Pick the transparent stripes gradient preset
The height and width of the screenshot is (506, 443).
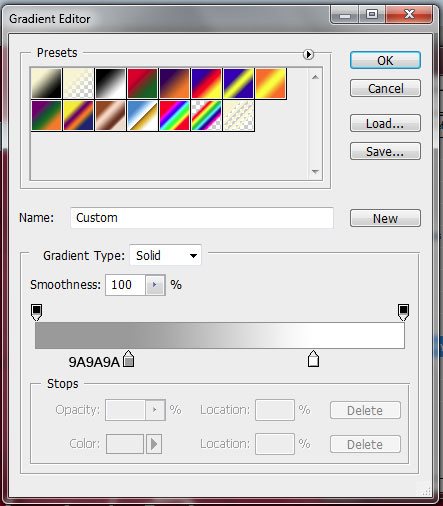(x=238, y=115)
